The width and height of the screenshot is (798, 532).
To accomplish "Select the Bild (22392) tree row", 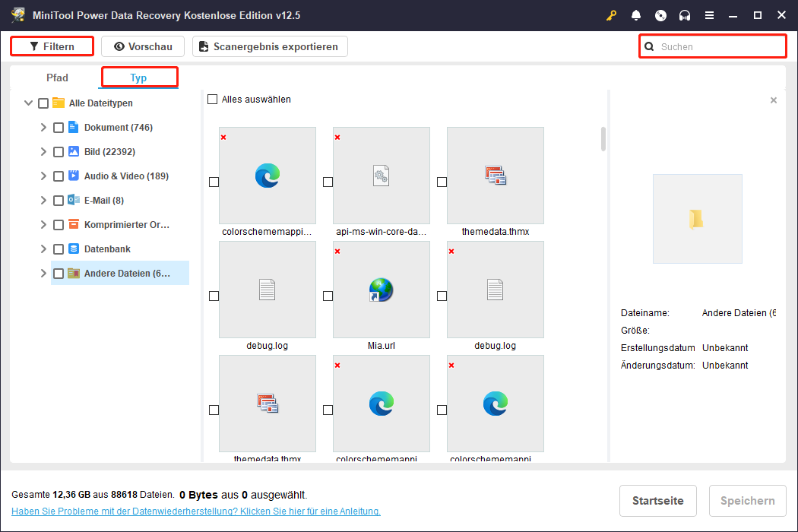I will tap(120, 152).
